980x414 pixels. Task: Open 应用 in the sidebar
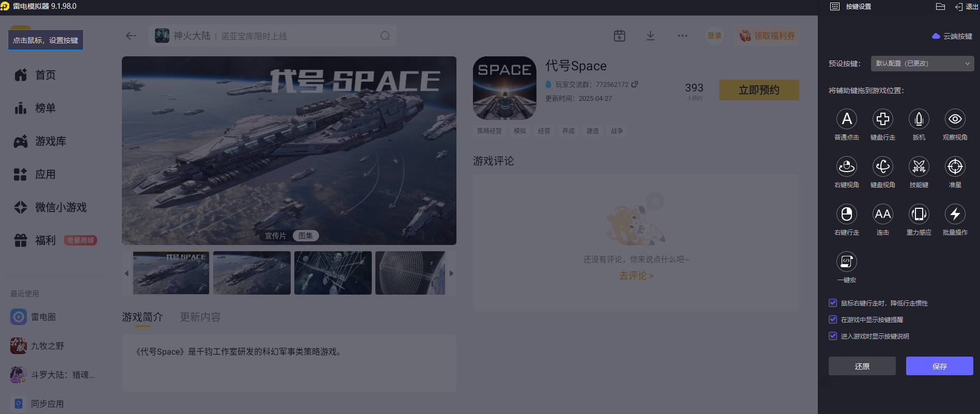tap(35, 174)
